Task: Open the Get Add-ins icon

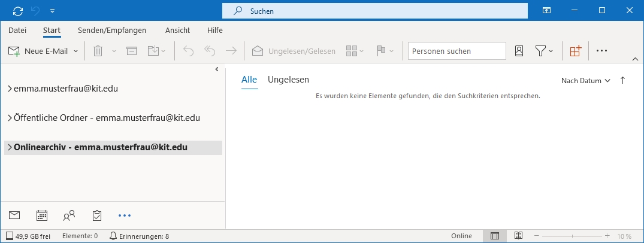Action: click(x=575, y=51)
